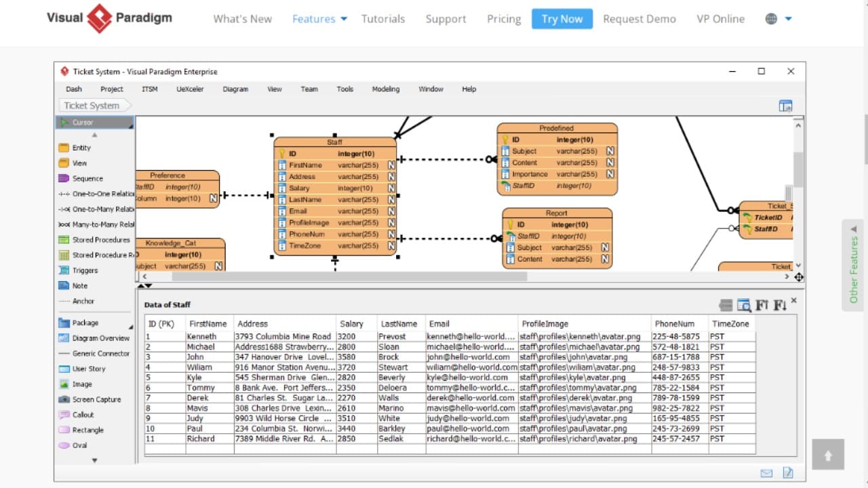Pick the Triggers tool

coord(78,270)
